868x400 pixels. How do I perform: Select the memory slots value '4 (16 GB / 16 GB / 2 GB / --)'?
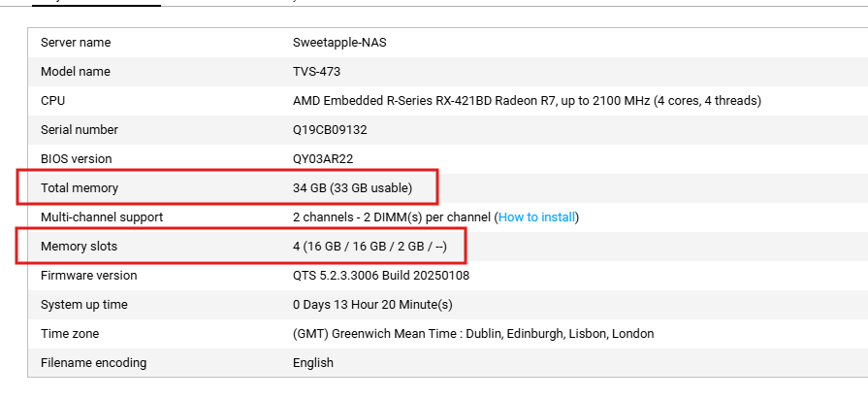[370, 247]
